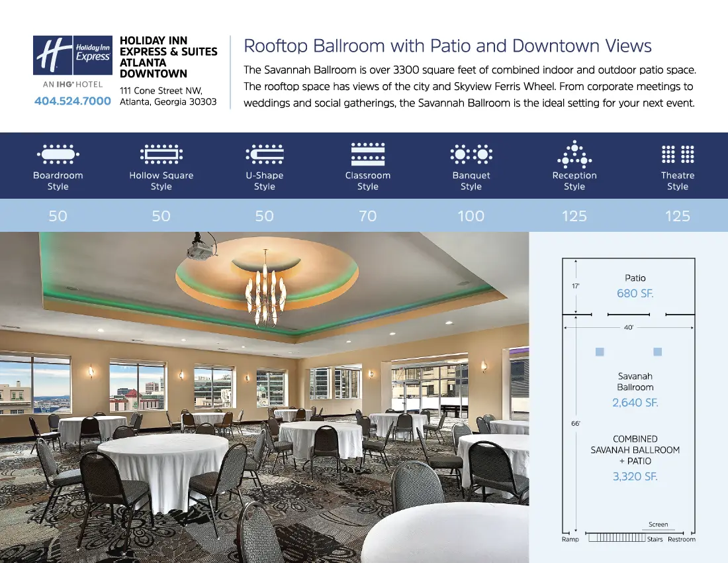Select the Boardroom Style layout icon
Screen dimensions: 728x563
coord(58,154)
